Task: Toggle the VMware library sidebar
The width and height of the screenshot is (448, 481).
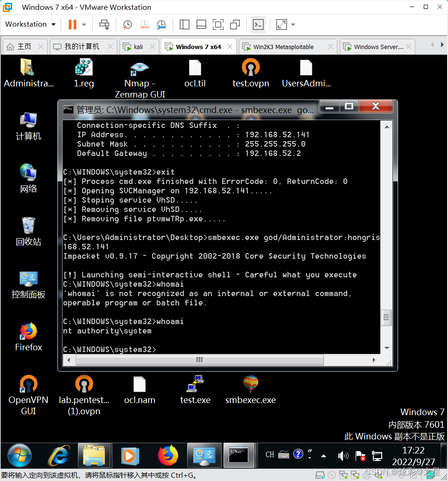Action: [x=184, y=25]
